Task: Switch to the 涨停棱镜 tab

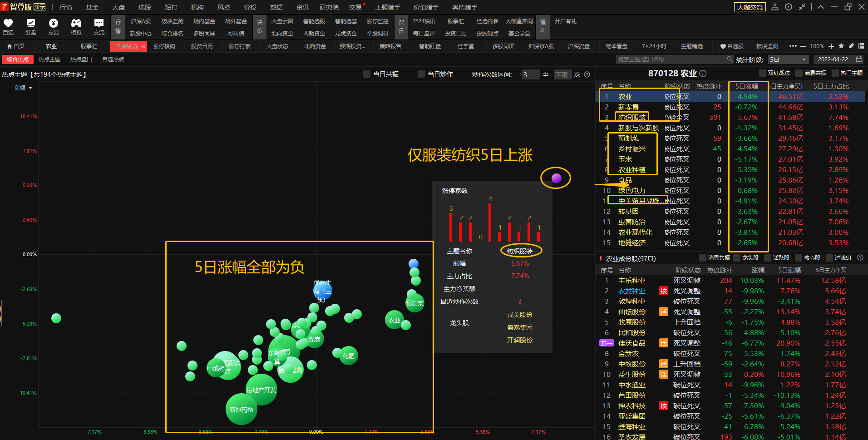Action: 164,46
